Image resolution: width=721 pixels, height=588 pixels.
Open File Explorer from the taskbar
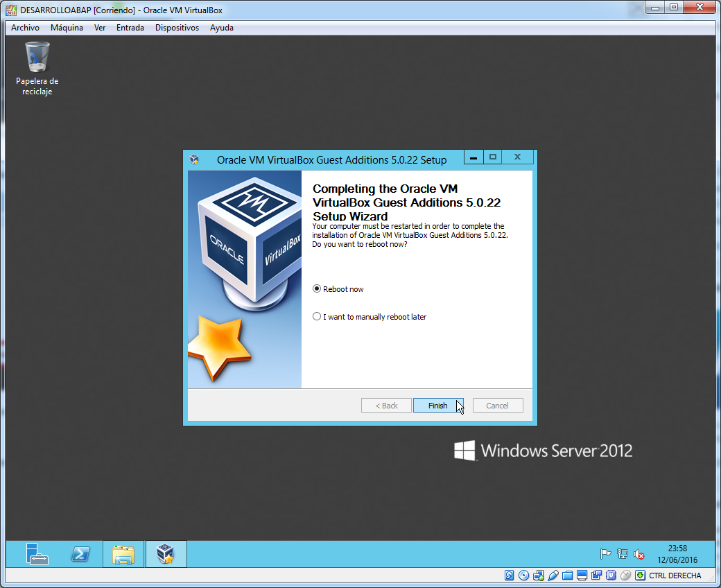coord(123,554)
